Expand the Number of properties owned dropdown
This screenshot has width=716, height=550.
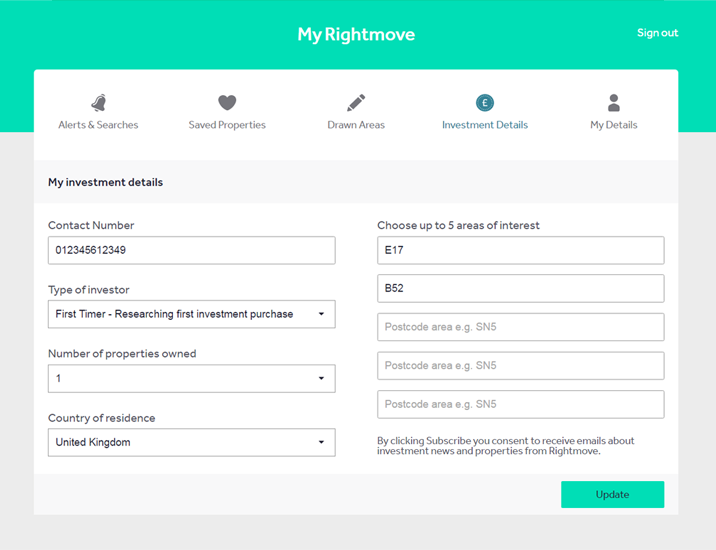pos(192,378)
